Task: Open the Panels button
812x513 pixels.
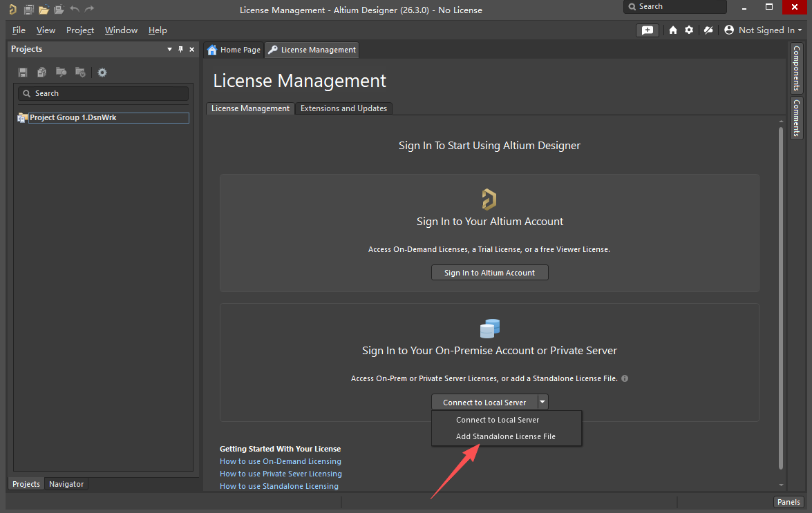Action: [x=789, y=502]
